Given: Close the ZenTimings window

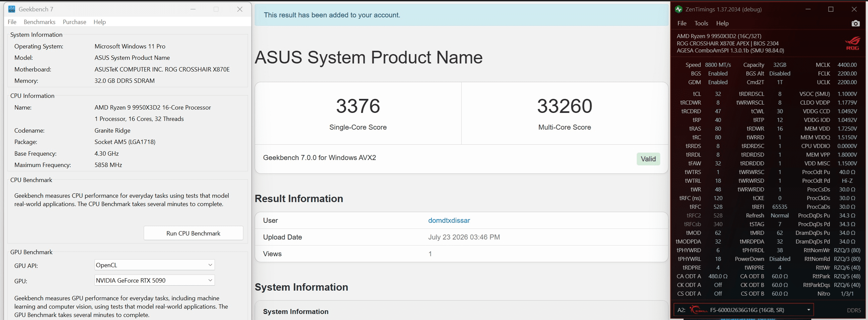Looking at the screenshot, I should (854, 9).
